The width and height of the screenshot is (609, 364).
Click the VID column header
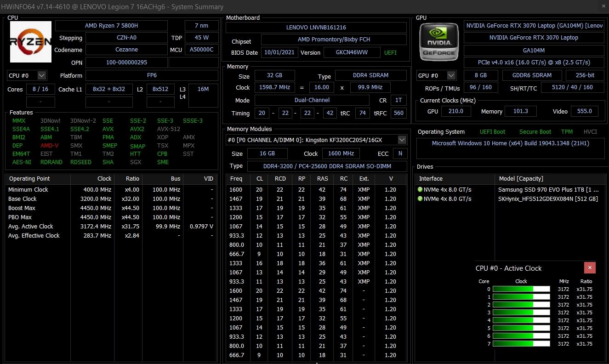click(200, 179)
